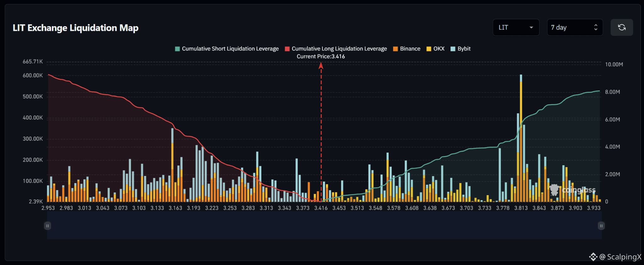Click the "3.778" price axis label

coord(503,208)
